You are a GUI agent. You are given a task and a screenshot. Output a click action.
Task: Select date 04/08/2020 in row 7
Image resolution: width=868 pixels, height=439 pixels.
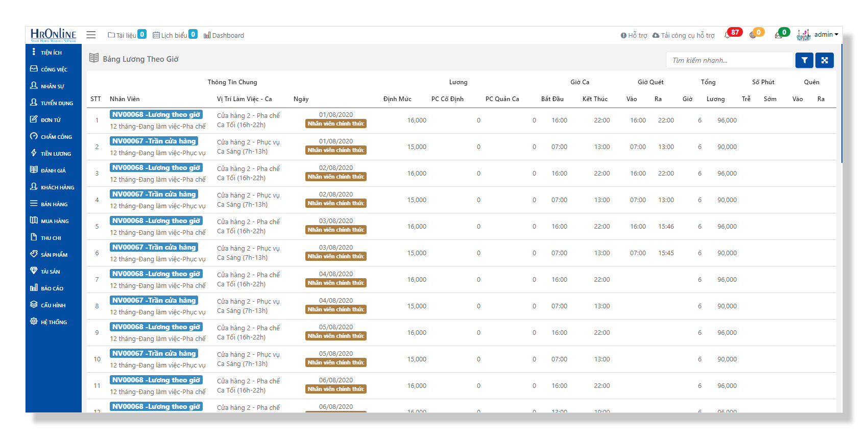point(336,274)
